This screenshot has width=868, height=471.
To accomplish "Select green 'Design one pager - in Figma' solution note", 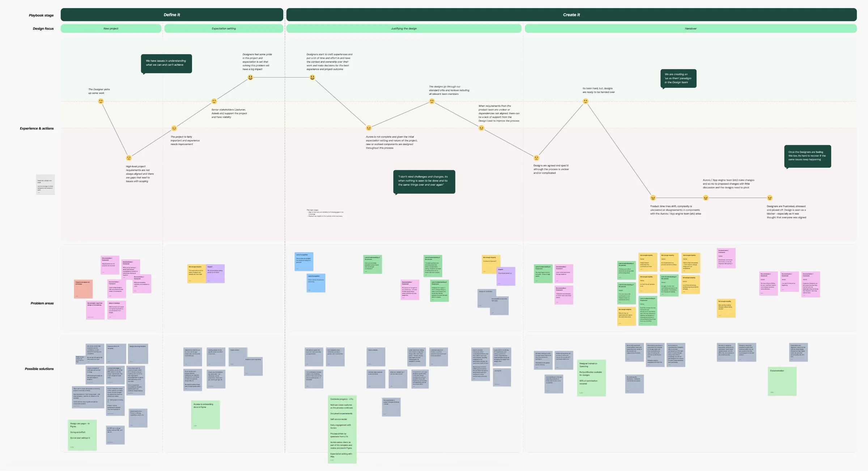I will pos(82,435).
